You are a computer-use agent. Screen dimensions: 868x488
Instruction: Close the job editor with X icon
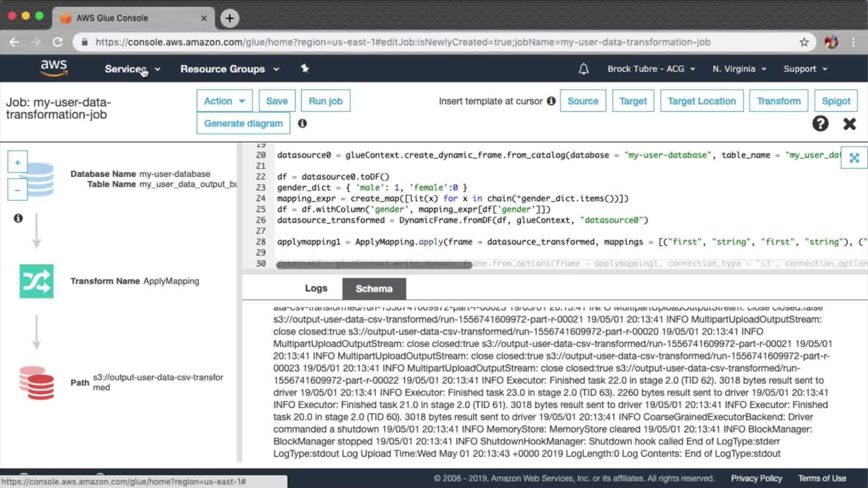(849, 123)
